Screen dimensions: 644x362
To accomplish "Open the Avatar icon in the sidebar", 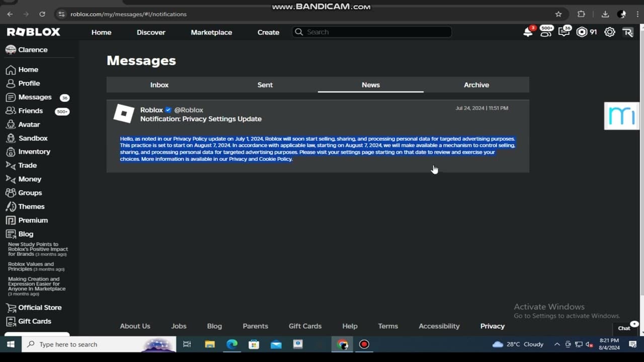I will [x=11, y=125].
